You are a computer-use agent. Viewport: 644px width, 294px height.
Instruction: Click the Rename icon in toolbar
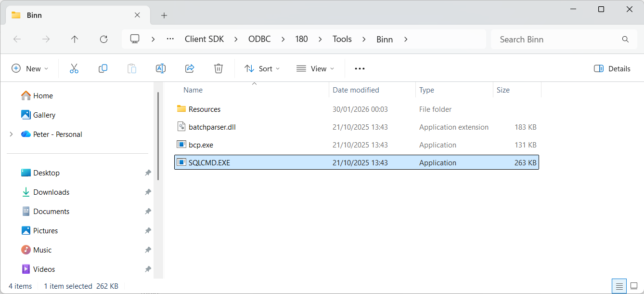[x=161, y=68]
